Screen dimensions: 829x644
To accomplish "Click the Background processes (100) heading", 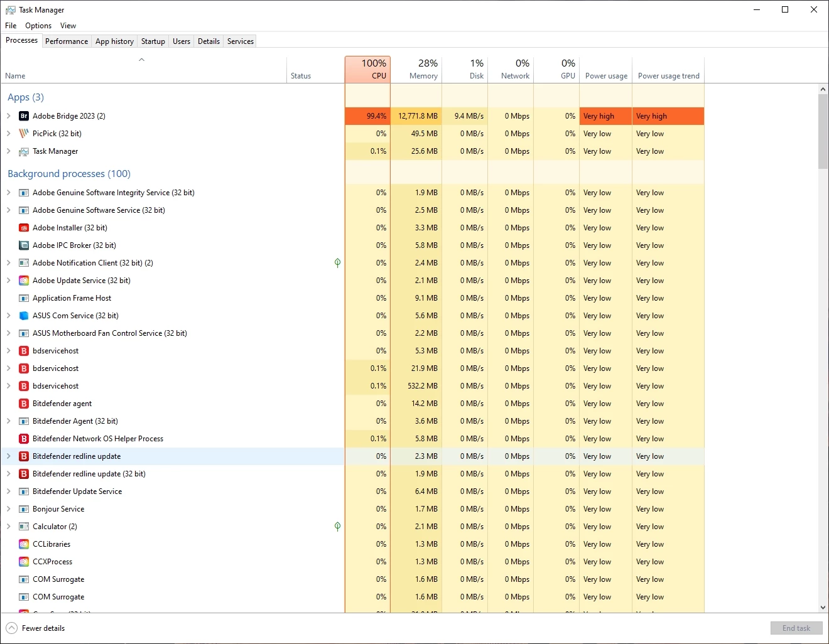I will [x=69, y=174].
